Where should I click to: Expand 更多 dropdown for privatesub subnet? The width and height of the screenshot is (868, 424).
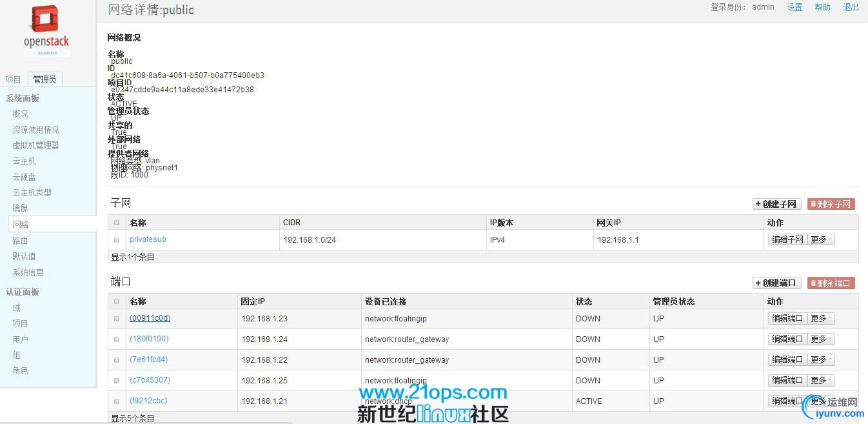821,239
